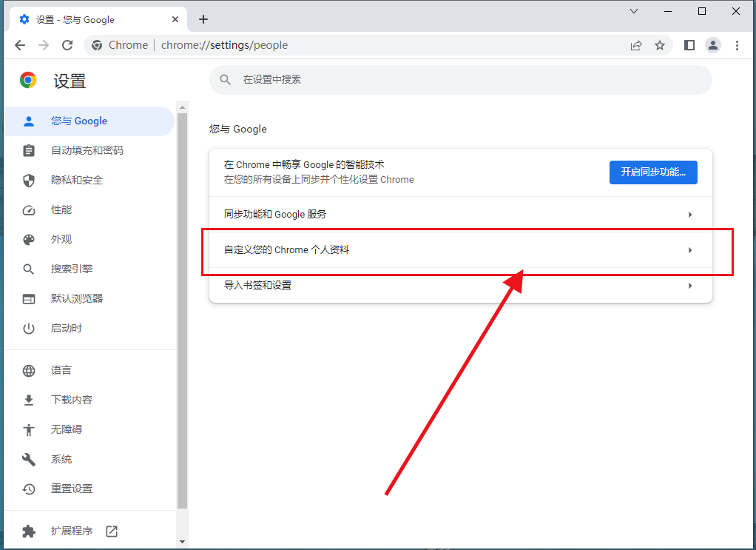
Task: Expand 自定义您的 Chrome 个人资料 row
Action: coord(460,250)
